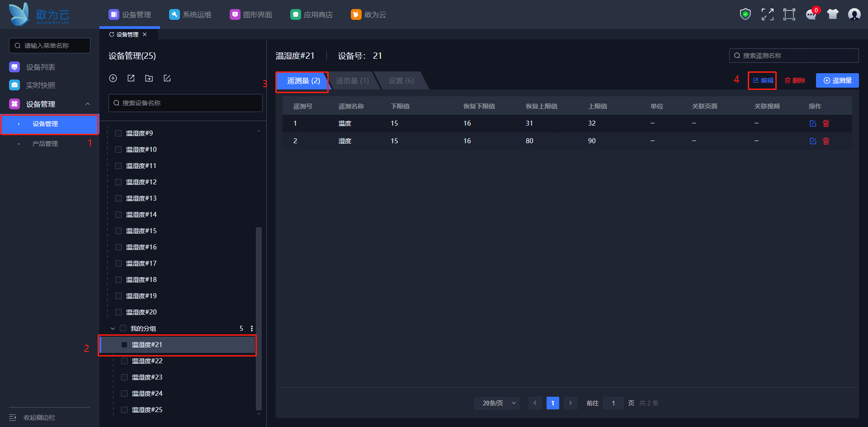Select 温湿度#23 in the device tree
The width and height of the screenshot is (868, 427).
coord(147,377)
